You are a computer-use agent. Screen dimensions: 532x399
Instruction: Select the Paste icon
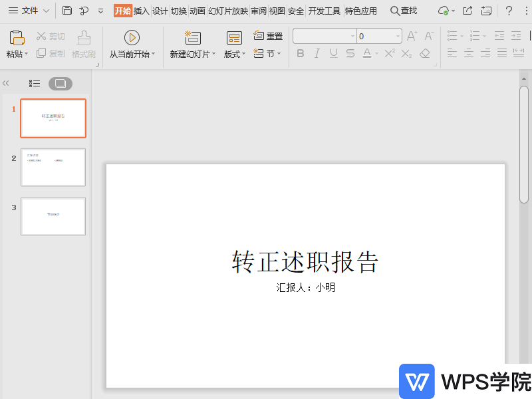(16, 37)
